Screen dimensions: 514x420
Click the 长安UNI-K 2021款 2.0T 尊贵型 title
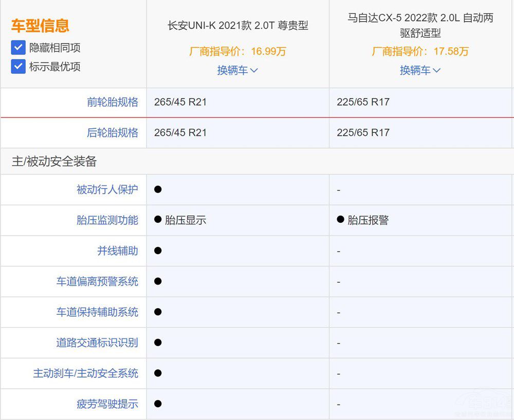click(238, 26)
